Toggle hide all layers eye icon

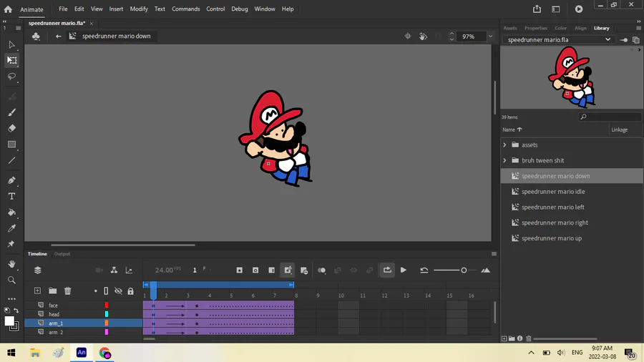(x=118, y=290)
